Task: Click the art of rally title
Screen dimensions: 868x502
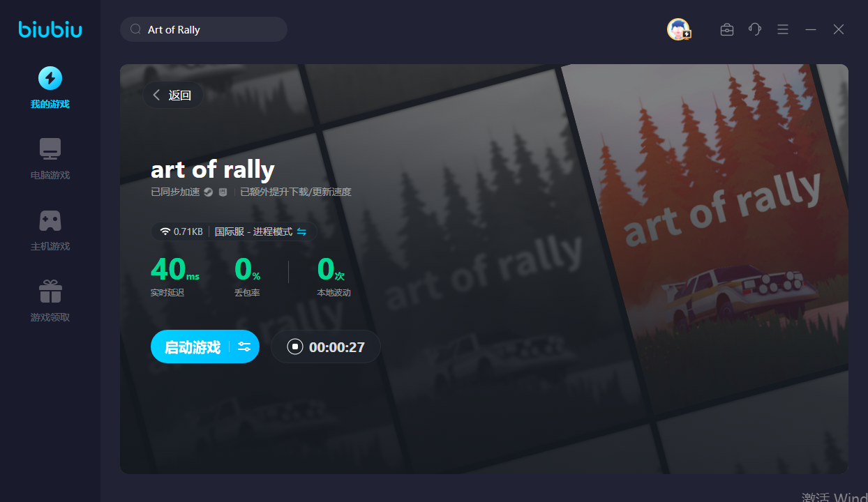Action: (213, 169)
